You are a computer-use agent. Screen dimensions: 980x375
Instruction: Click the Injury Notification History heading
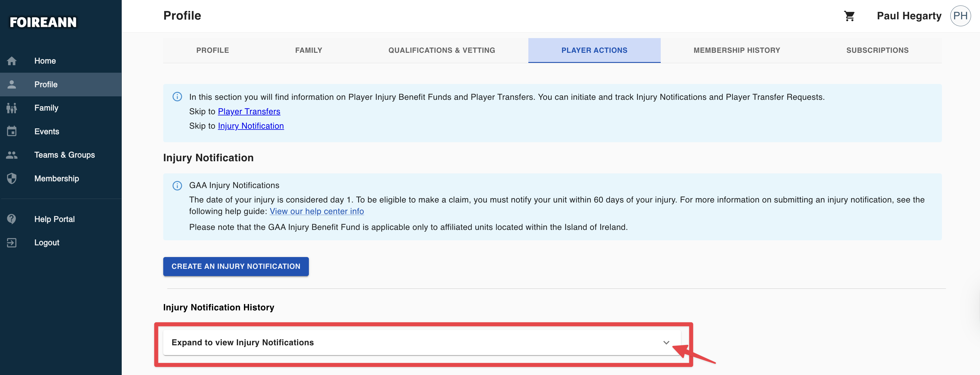tap(218, 307)
